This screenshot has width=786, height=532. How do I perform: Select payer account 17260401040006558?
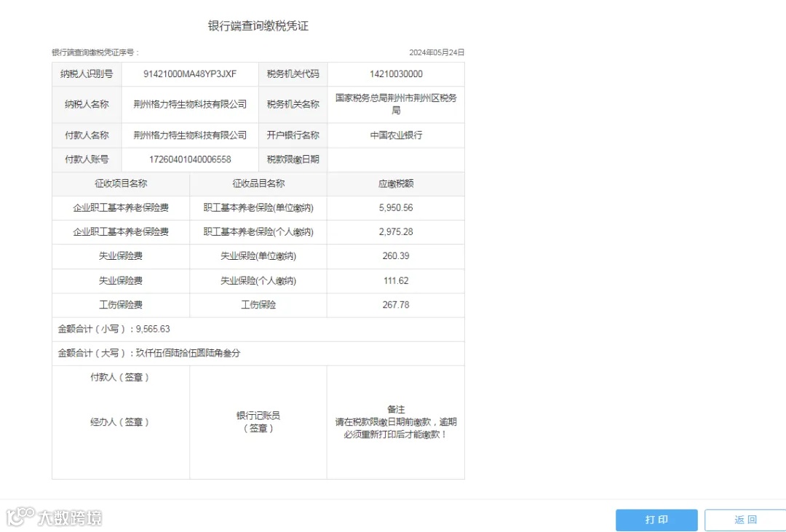click(190, 159)
